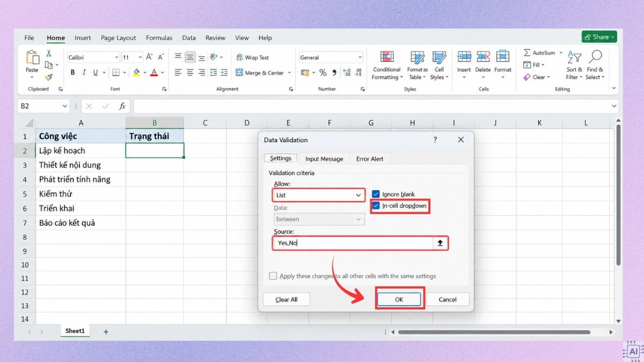644x362 pixels.
Task: Click Cancel in Data Validation dialog
Action: click(448, 299)
